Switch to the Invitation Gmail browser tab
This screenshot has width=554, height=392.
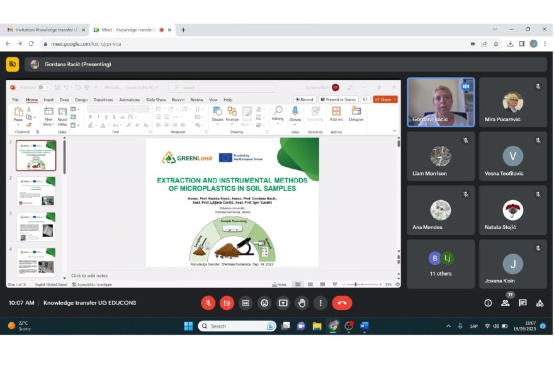tap(45, 30)
